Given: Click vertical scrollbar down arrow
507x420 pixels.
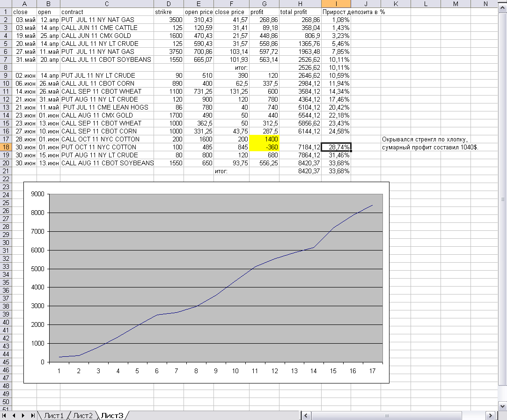Looking at the screenshot, I should point(503,406).
